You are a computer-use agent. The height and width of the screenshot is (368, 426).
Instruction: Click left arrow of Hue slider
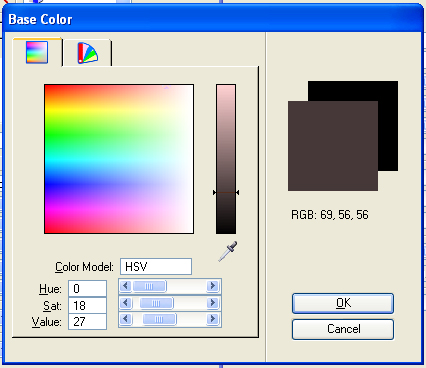pyautogui.click(x=125, y=286)
